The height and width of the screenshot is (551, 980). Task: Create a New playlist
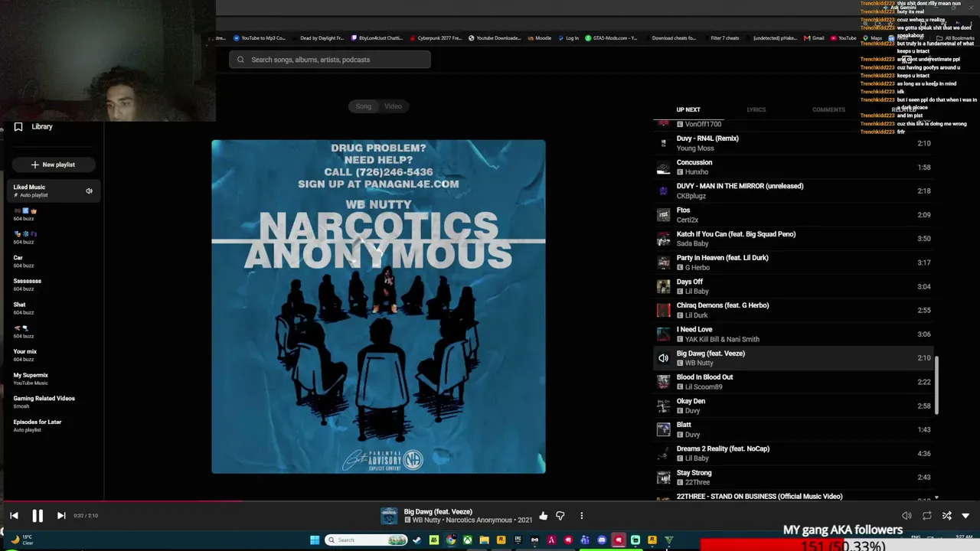53,165
